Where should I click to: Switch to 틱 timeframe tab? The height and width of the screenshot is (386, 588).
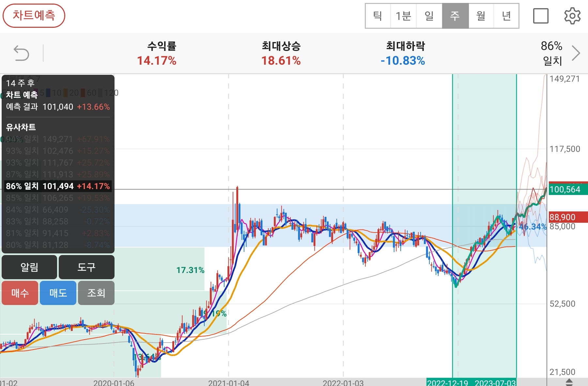click(378, 16)
